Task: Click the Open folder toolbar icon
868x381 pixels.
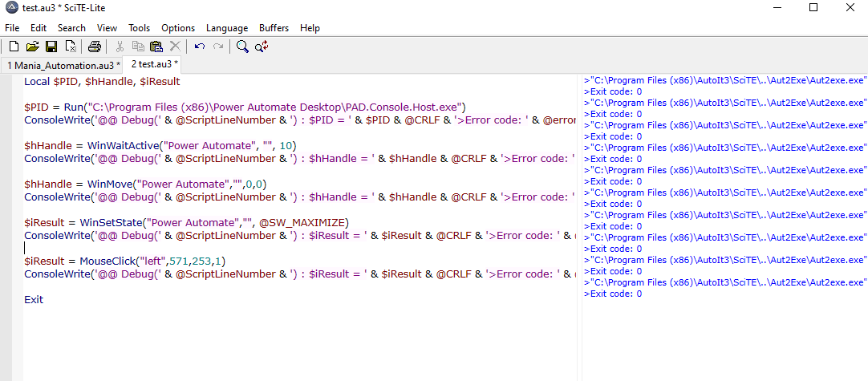Action: coord(33,47)
